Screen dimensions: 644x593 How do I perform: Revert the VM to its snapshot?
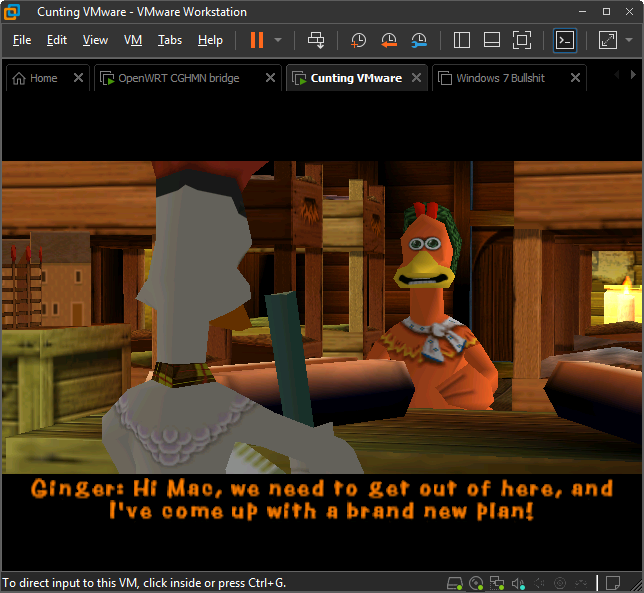[389, 40]
